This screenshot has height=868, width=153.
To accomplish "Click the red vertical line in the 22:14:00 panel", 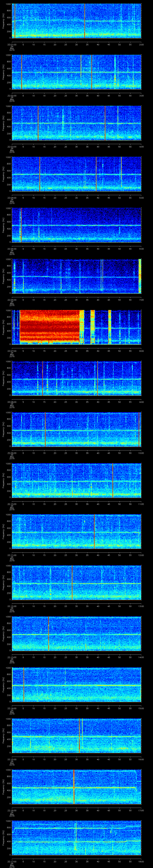I will coord(24,685).
